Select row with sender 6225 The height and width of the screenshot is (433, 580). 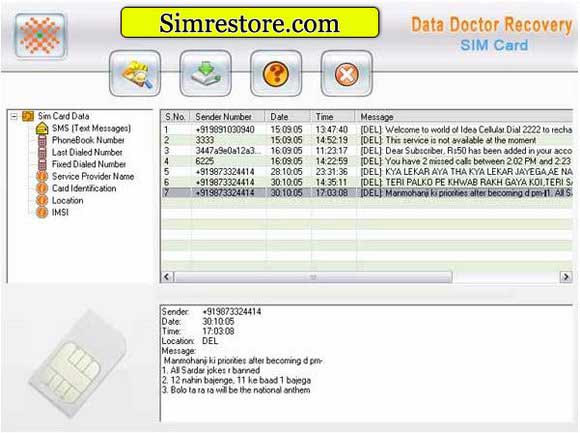click(x=367, y=161)
